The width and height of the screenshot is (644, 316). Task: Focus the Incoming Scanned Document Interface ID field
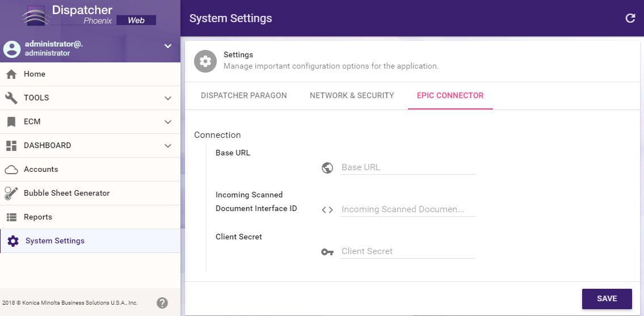coord(407,209)
